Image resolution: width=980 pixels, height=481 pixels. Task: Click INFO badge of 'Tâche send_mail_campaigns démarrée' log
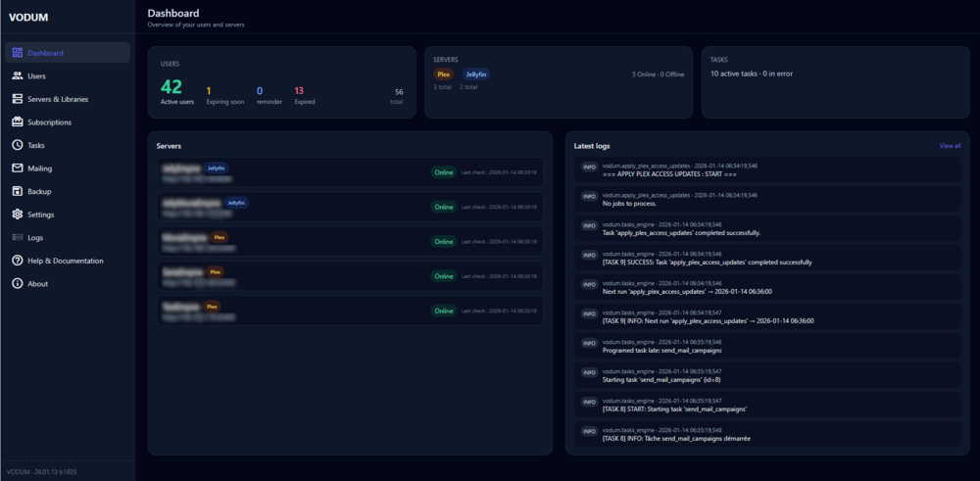(x=589, y=431)
